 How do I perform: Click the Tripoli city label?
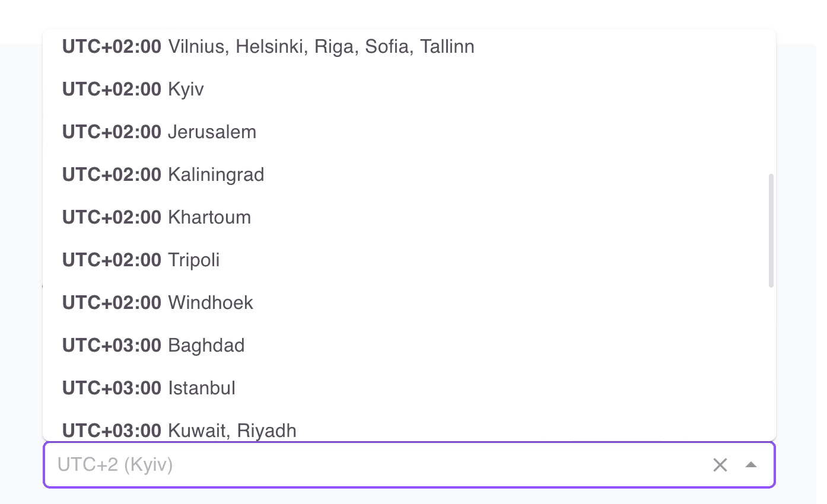coord(194,260)
